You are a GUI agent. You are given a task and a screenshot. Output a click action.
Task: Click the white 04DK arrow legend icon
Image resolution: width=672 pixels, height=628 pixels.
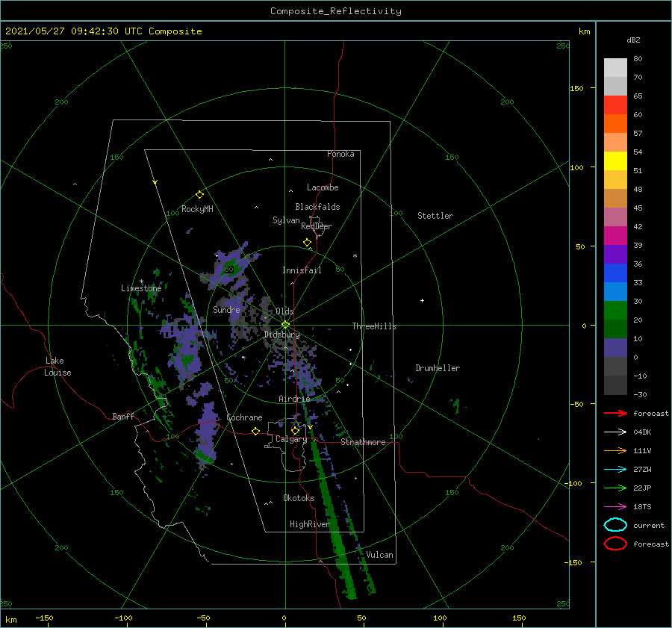click(615, 432)
